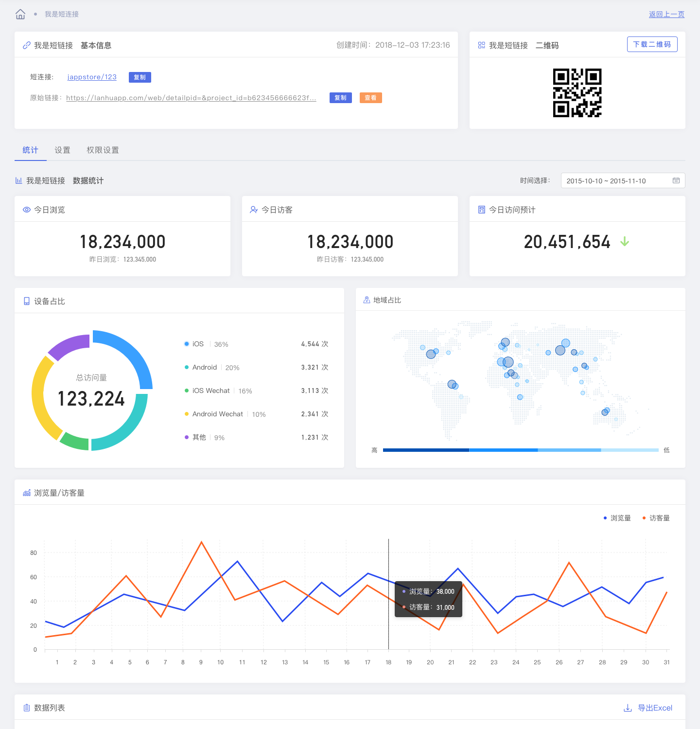
Task: Click the 3,321 次 Android count
Action: [315, 367]
